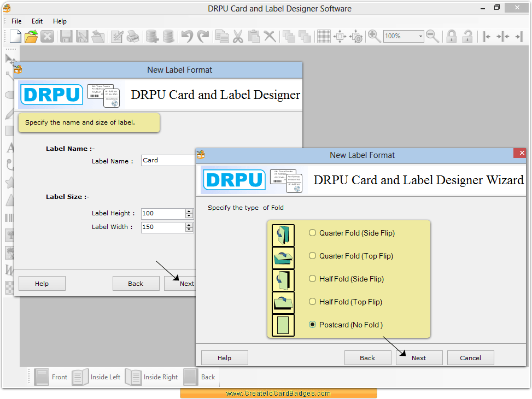Click the Paste clipboard icon
Screen dimensions: 532x399
pos(254,36)
